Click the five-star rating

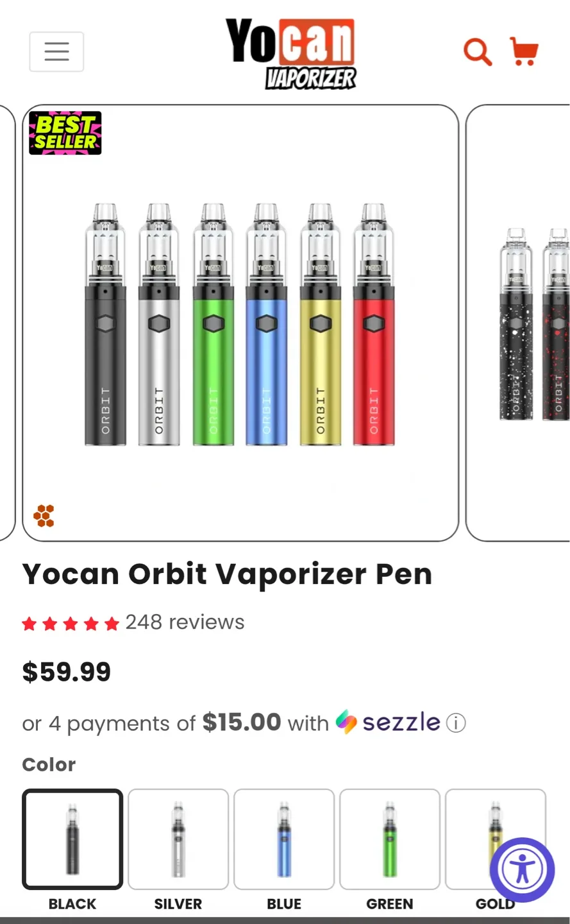[x=71, y=623]
